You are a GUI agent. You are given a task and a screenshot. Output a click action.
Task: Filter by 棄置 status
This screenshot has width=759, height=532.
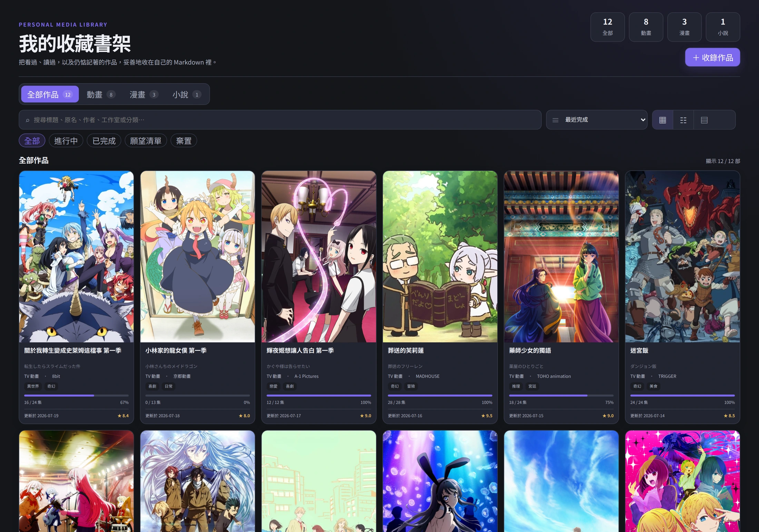click(184, 141)
